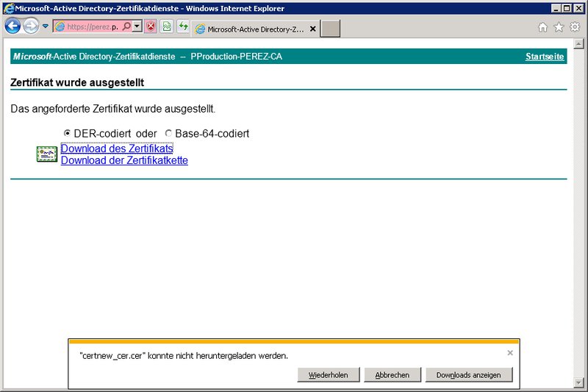Screen dimensions: 588x392
Task: Click the heading Zertifikat wurde ausgestellt
Action: pyautogui.click(x=77, y=82)
